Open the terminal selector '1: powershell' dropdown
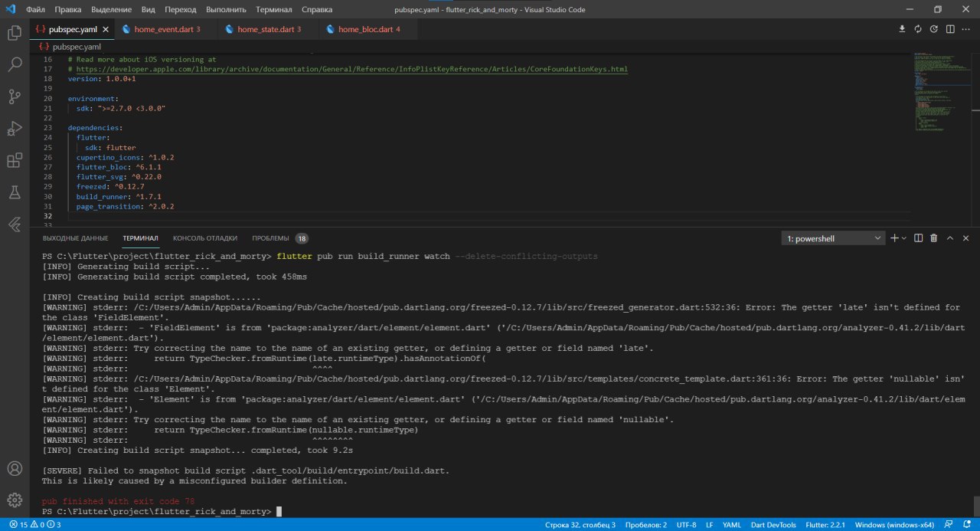980x531 pixels. [833, 238]
